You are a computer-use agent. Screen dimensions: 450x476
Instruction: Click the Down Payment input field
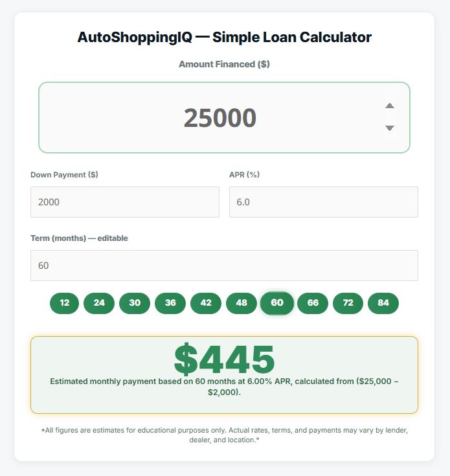pos(125,202)
